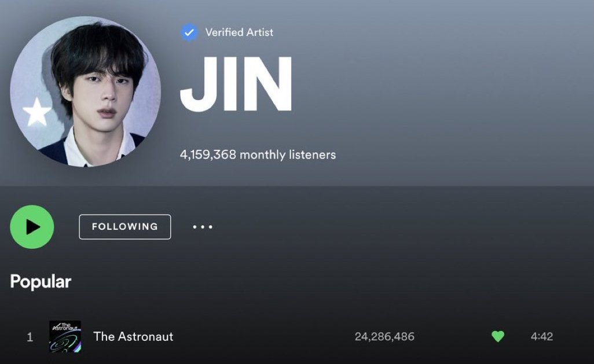The image size is (594, 364).
Task: Click the white star on the profile photo
Action: pos(36,112)
